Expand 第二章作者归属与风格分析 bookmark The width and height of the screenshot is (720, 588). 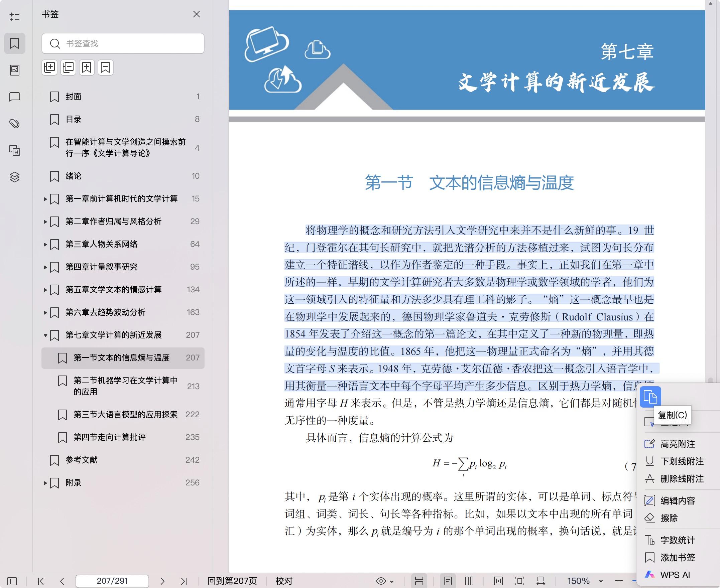pyautogui.click(x=45, y=222)
